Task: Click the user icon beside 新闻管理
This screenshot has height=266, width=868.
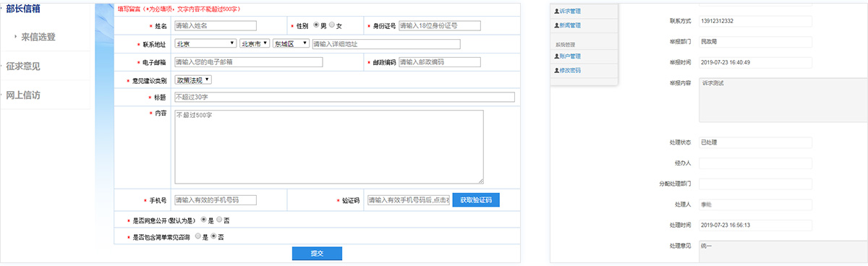Action: click(557, 25)
